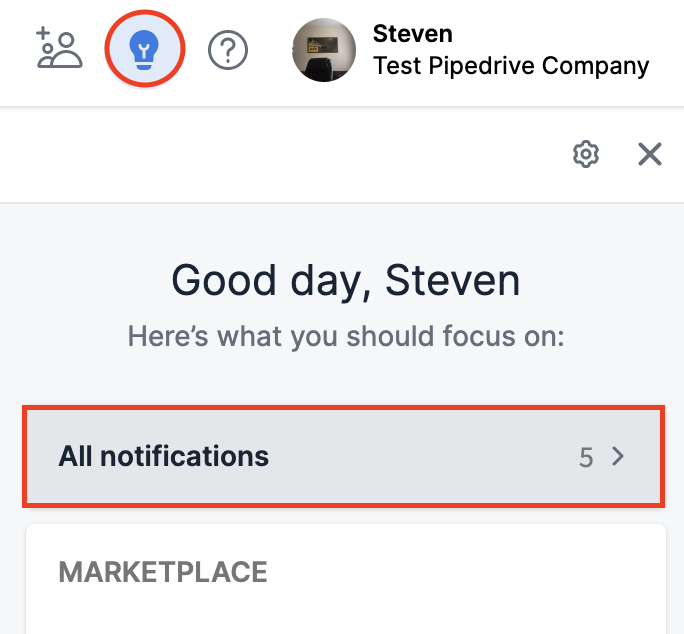
Task: Expand the All notifications row
Action: click(x=343, y=456)
